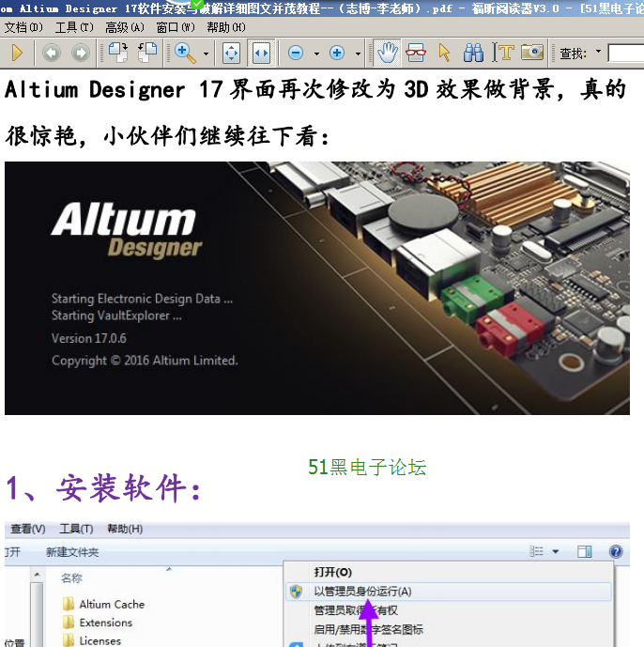Open the zoom tool dropdown arrow
The height and width of the screenshot is (647, 644).
pos(206,54)
